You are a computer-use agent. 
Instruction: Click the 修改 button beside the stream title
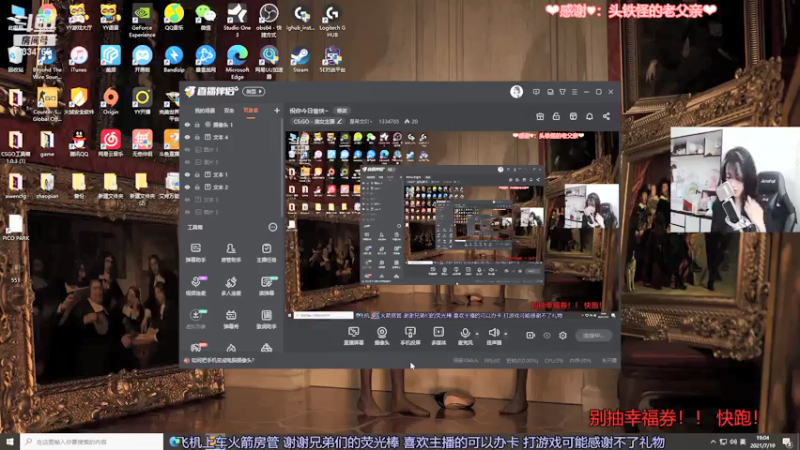pos(341,111)
